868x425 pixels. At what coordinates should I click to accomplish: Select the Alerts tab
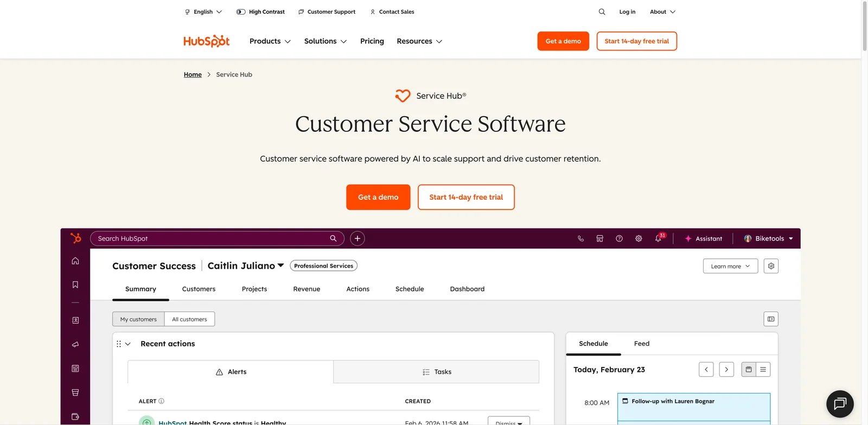pos(231,372)
